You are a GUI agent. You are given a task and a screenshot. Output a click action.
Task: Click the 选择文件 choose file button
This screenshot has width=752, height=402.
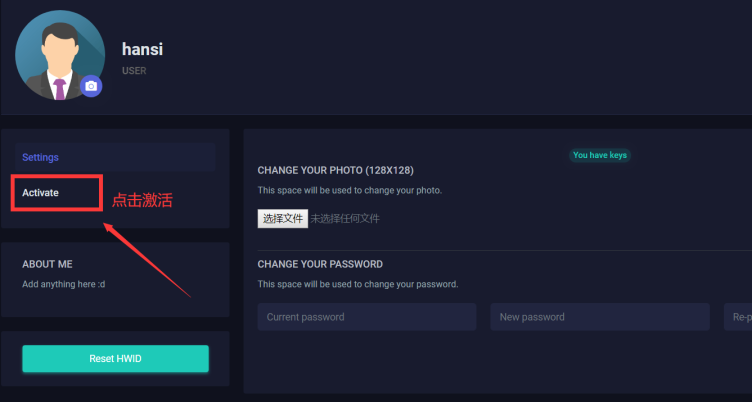click(283, 218)
